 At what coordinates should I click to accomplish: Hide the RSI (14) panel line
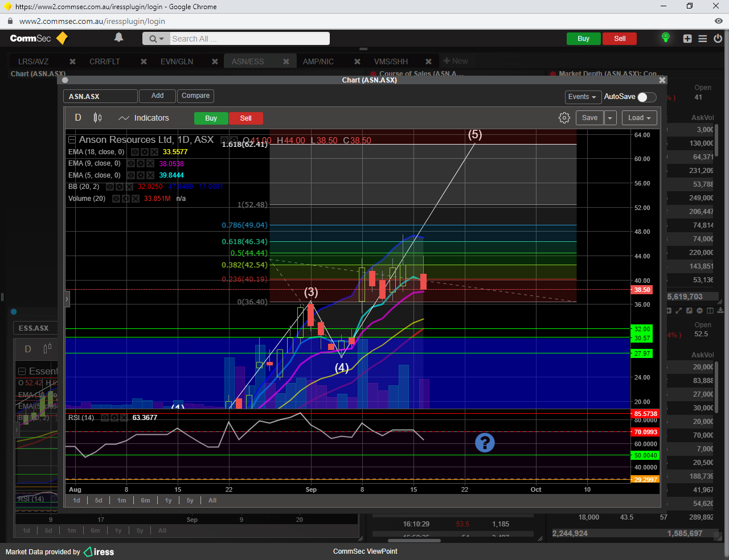pos(105,418)
